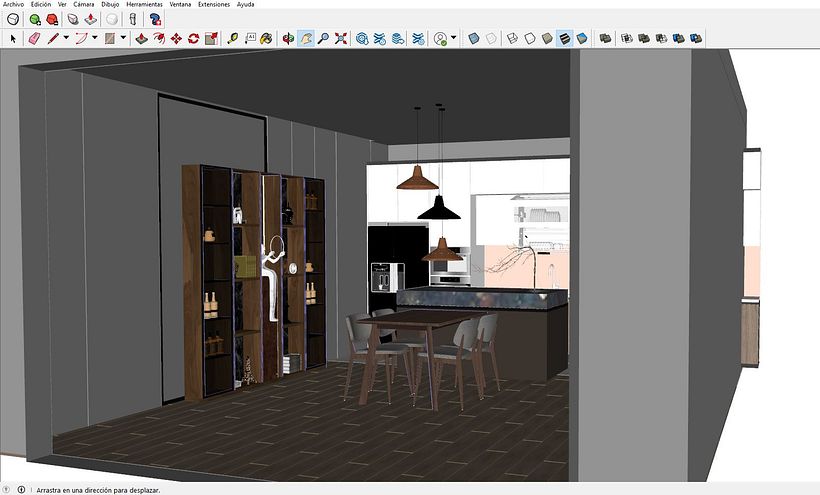Switch to Shaded face style
This screenshot has width=820, height=495.
[547, 38]
